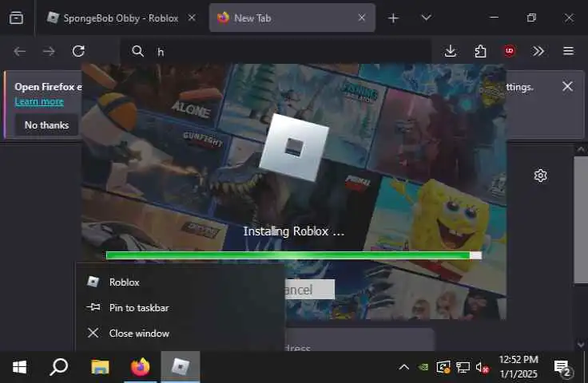The width and height of the screenshot is (588, 383).
Task: Open Windows taskbar search
Action: point(58,367)
